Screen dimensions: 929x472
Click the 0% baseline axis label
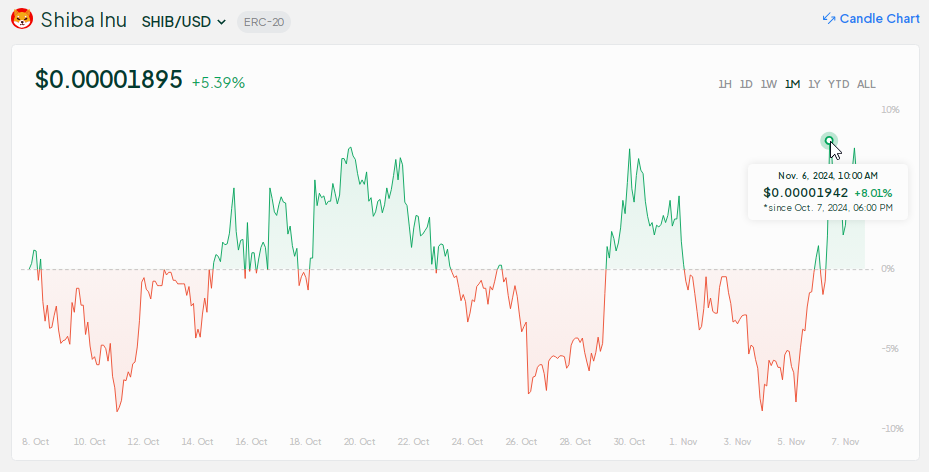tap(888, 269)
